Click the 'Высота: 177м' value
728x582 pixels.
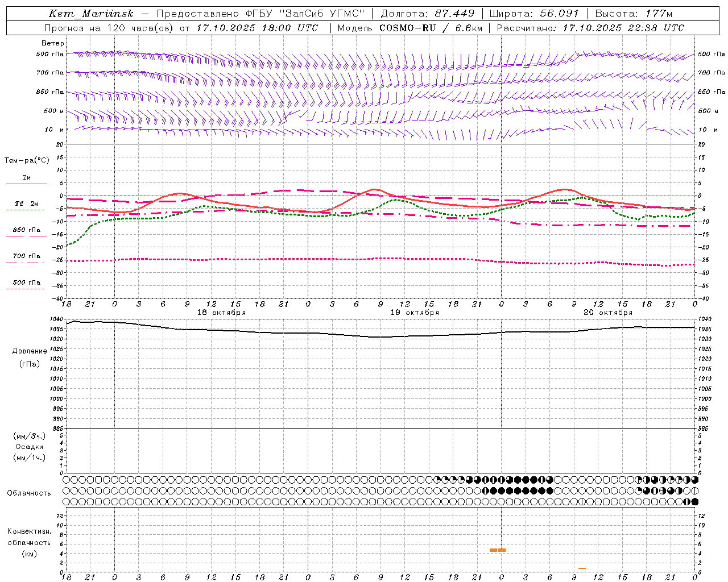[634, 14]
